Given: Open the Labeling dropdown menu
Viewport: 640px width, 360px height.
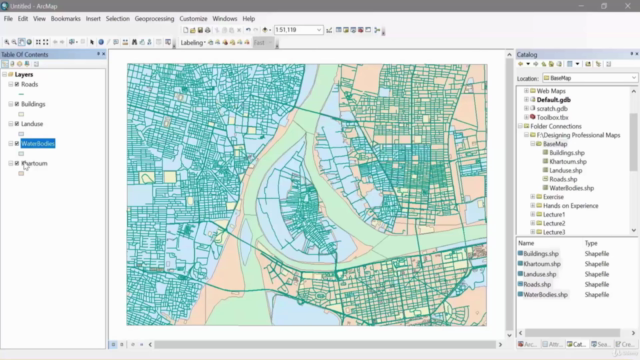Looking at the screenshot, I should [x=193, y=42].
